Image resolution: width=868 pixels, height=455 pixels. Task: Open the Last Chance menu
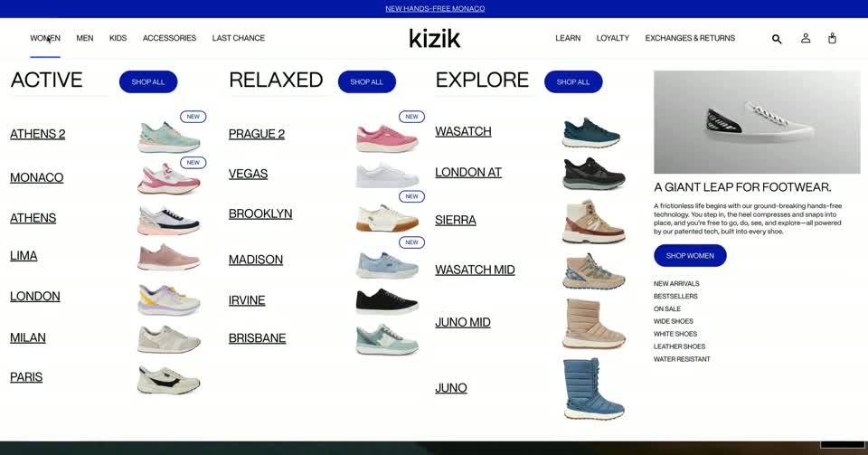(x=239, y=38)
